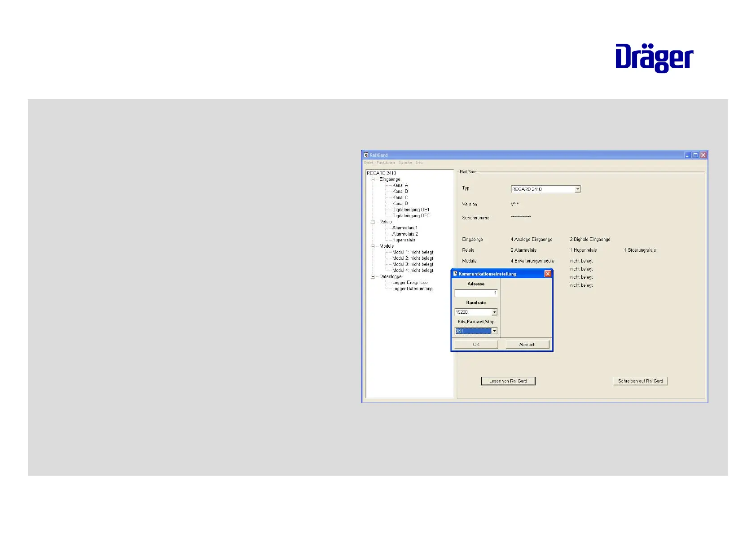Image resolution: width=756 pixels, height=534 pixels.
Task: Open the Sprache menu
Action: point(405,163)
